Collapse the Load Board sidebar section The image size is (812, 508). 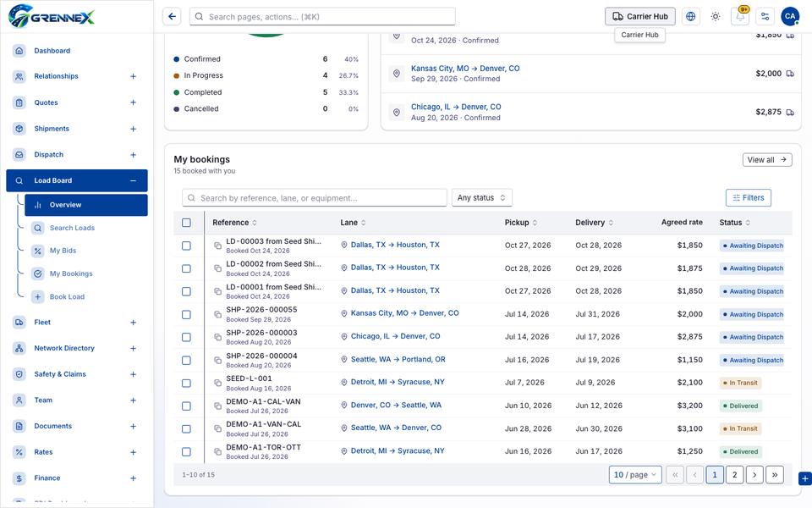pos(133,181)
